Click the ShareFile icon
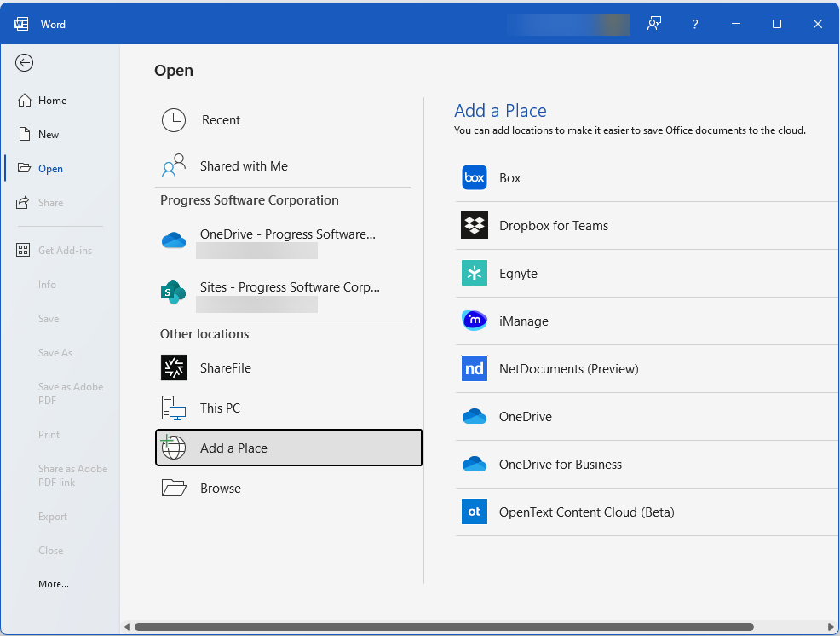This screenshot has height=636, width=840. 174,367
